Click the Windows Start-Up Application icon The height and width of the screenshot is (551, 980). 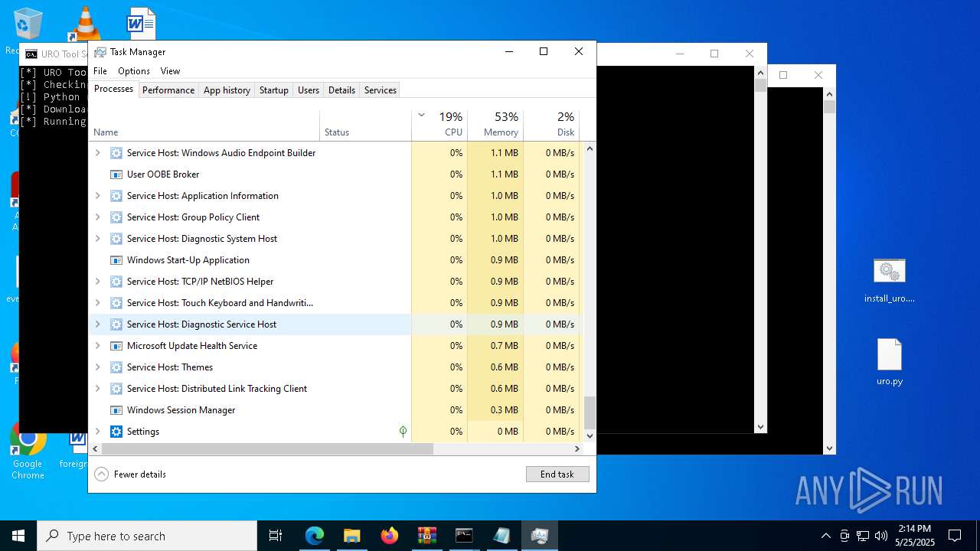coord(116,260)
